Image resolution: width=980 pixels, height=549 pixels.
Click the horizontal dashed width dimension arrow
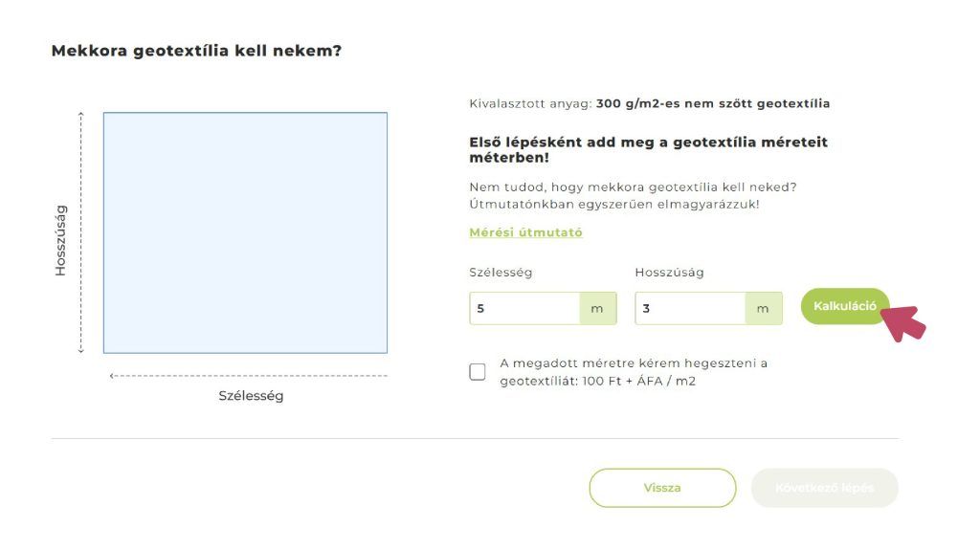249,376
